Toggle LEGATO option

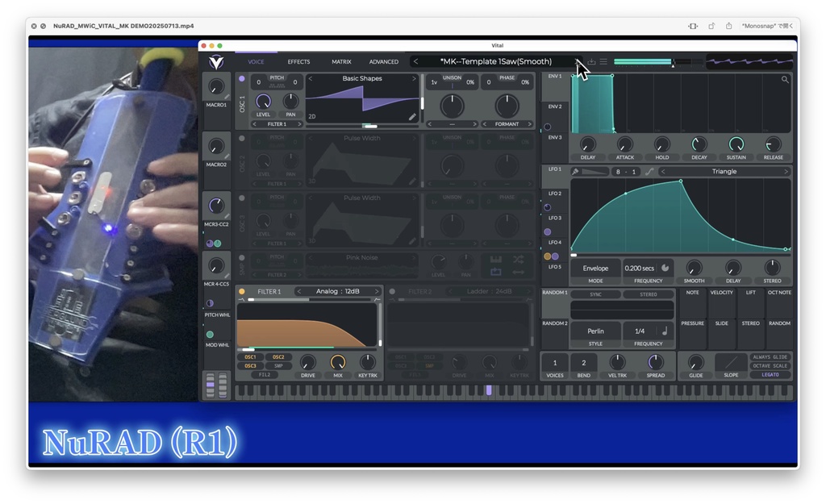[770, 374]
